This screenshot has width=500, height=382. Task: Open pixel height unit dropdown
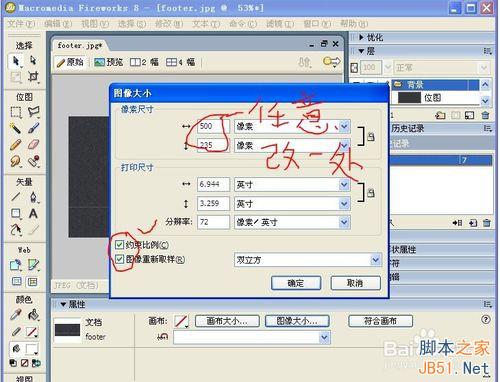[x=344, y=146]
